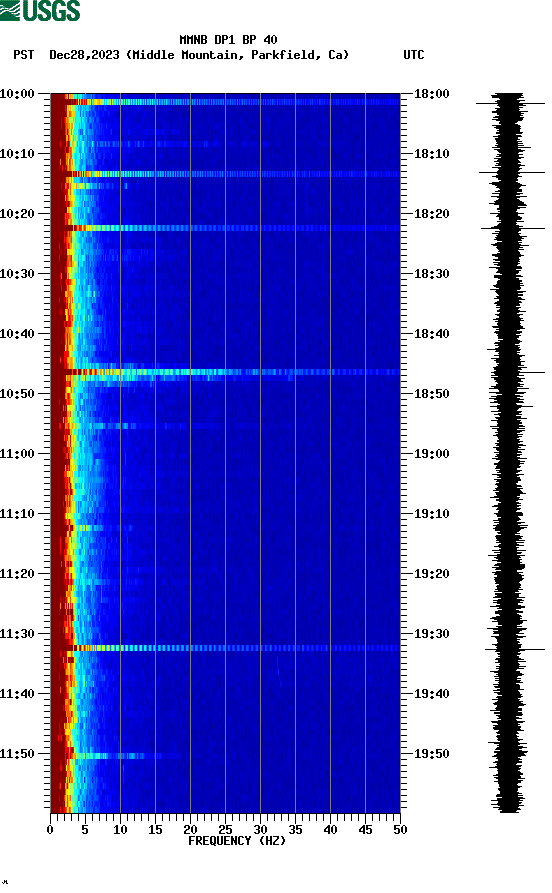Screen dimensions: 552x893
Task: Click the 18:20 UTC time label
Action: coord(431,214)
